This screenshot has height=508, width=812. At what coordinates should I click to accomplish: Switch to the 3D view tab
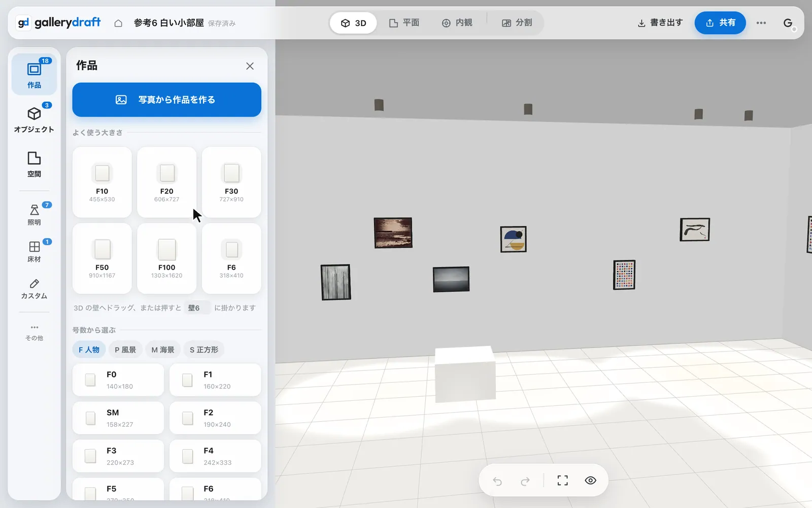pyautogui.click(x=354, y=23)
